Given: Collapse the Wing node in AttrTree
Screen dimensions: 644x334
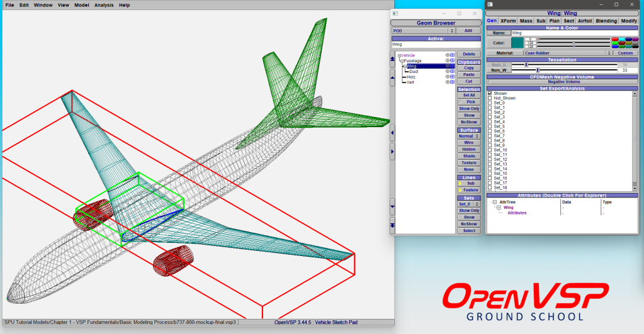Looking at the screenshot, I should pos(497,208).
